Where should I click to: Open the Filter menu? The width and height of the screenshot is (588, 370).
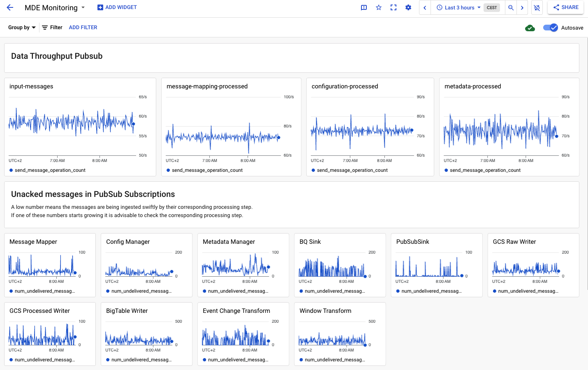point(52,27)
